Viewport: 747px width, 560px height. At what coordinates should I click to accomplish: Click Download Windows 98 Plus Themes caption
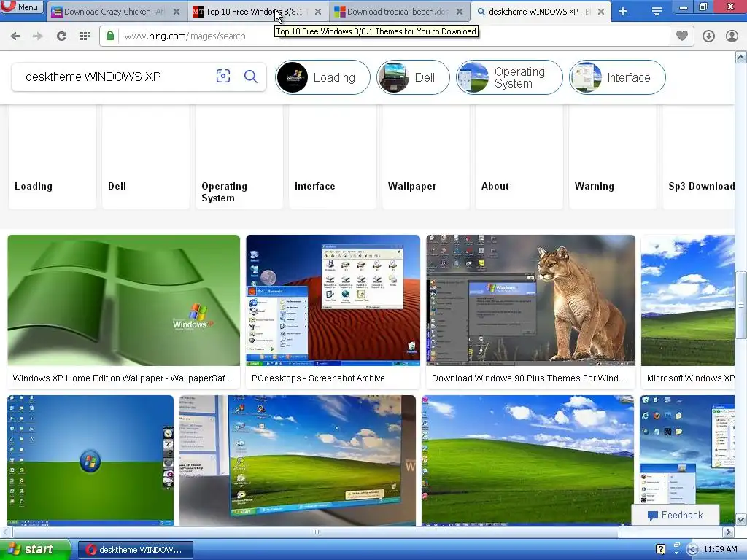coord(529,378)
